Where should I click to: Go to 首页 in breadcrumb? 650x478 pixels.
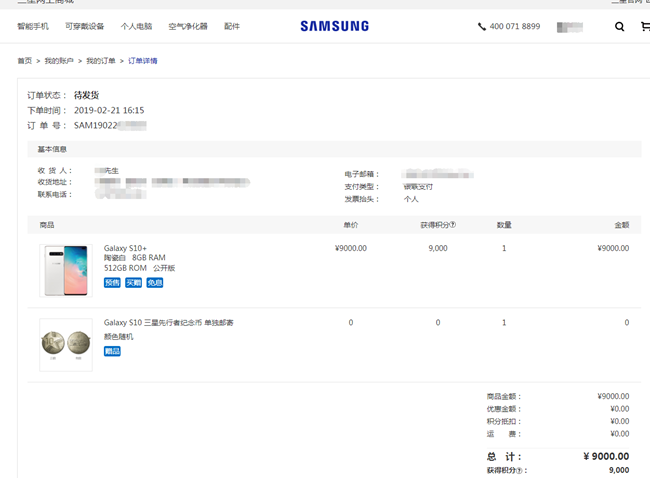tap(24, 61)
